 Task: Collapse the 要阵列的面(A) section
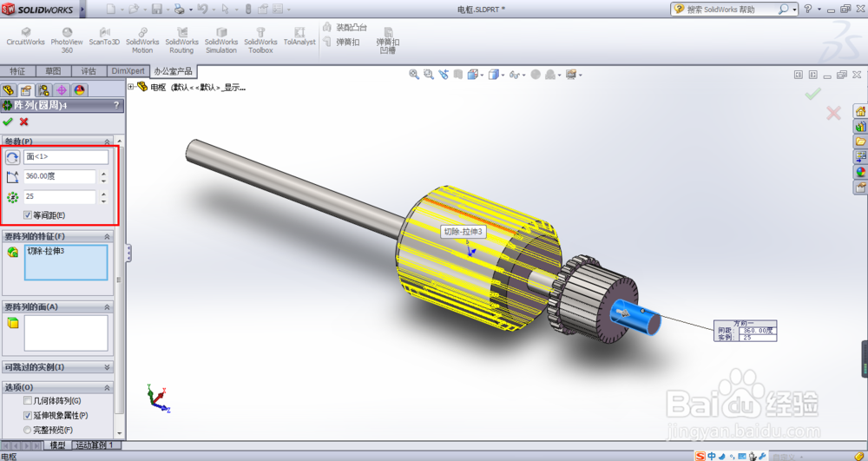107,306
